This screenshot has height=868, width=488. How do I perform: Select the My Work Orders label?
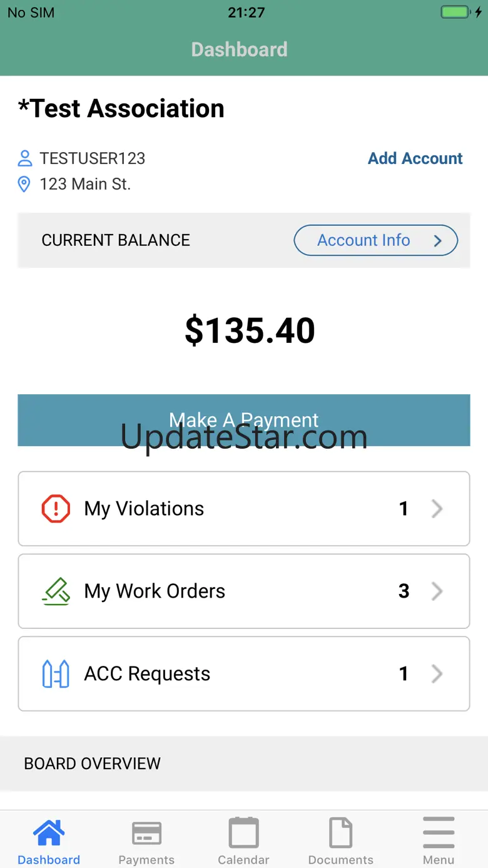click(155, 591)
